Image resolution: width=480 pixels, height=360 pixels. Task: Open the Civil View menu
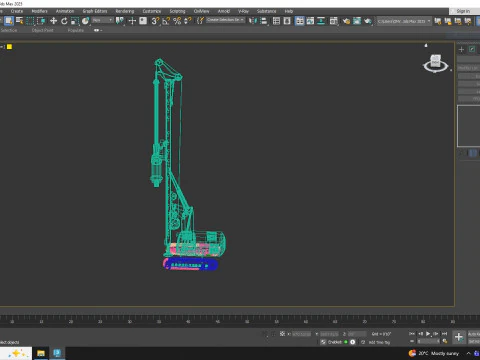[x=201, y=11]
